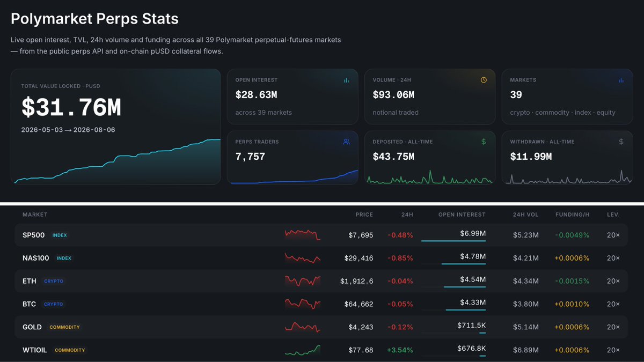Click the CRYPTO tag beside BTC
Viewport: 644px width, 362px height.
53,305
